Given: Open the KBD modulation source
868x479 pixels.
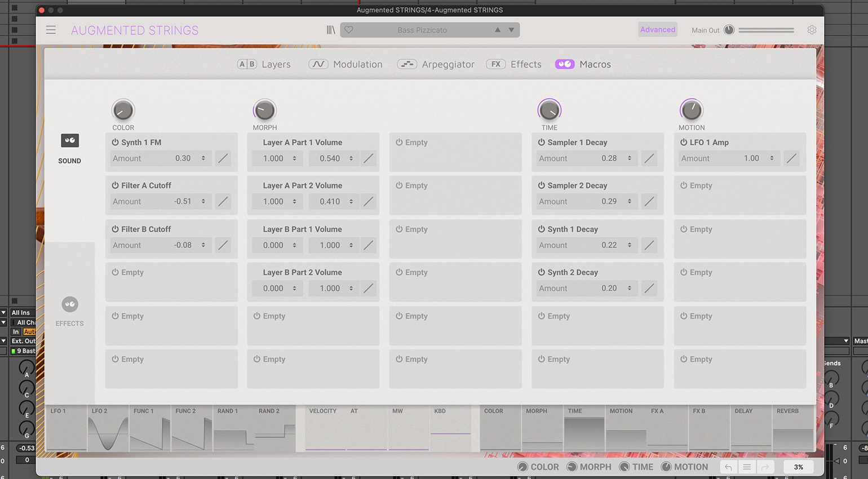Looking at the screenshot, I should 450,428.
